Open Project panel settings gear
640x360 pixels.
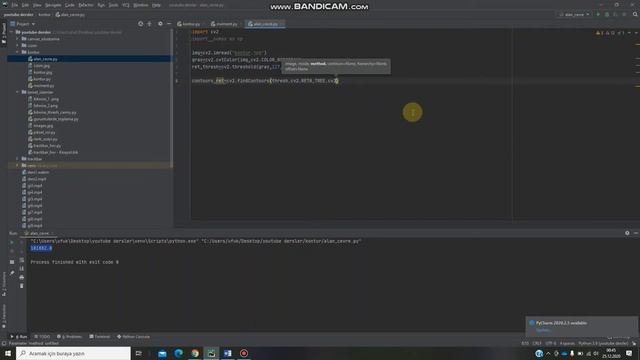point(160,24)
